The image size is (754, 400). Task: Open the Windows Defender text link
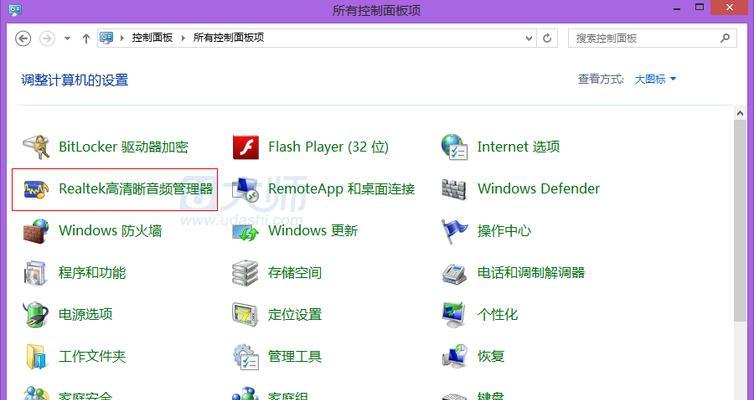[539, 188]
